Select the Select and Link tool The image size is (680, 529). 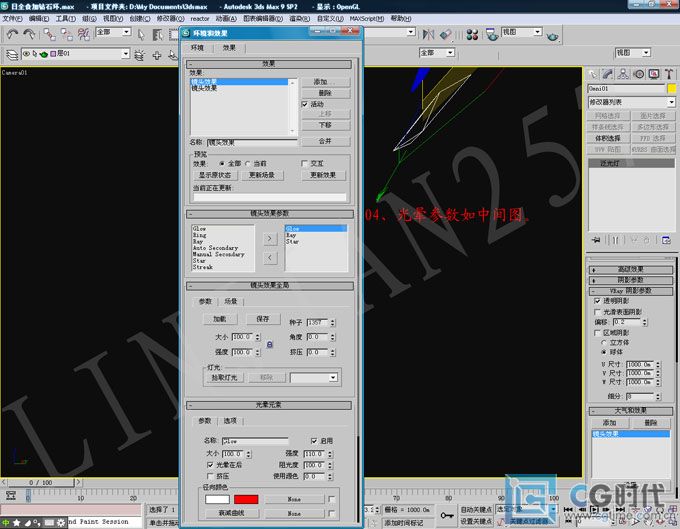[x=49, y=34]
